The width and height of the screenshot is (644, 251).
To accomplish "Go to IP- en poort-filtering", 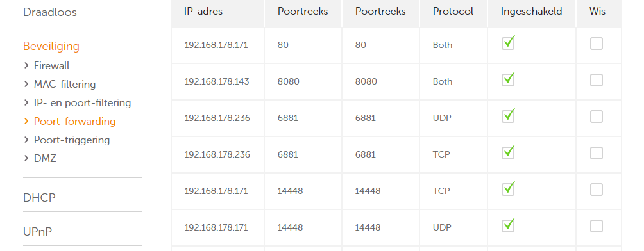I will pos(82,103).
